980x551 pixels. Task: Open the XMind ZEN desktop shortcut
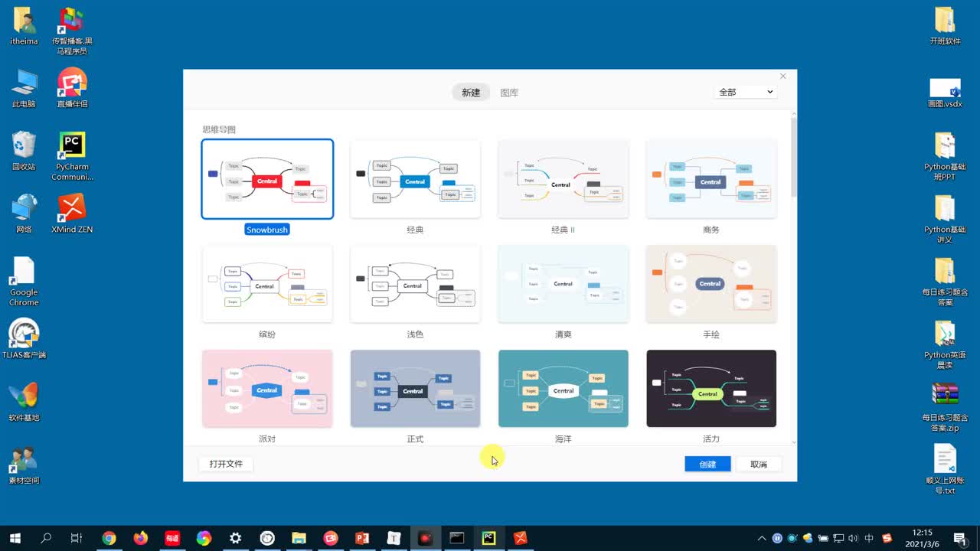pos(72,214)
